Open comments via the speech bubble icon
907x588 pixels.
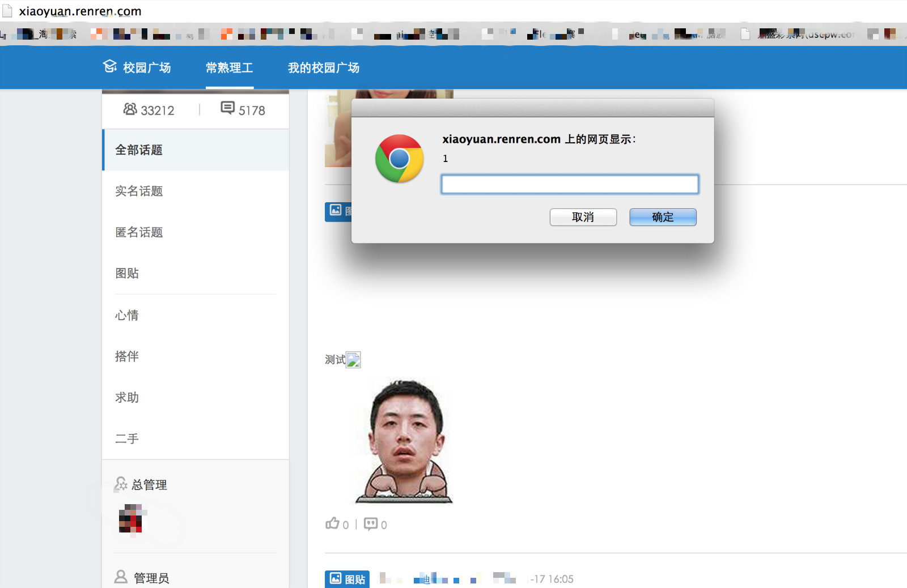click(371, 523)
